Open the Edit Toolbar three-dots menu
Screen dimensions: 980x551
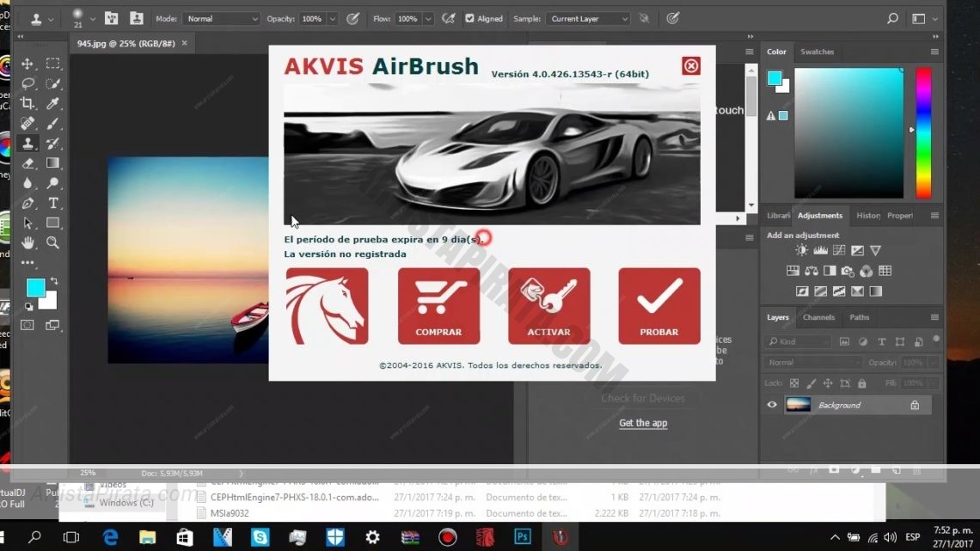[28, 263]
